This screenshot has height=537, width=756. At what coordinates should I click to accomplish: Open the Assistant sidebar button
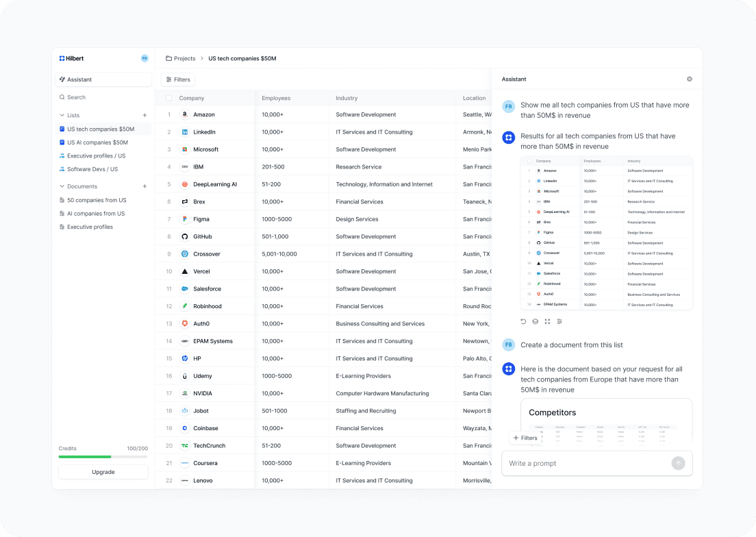(x=103, y=79)
